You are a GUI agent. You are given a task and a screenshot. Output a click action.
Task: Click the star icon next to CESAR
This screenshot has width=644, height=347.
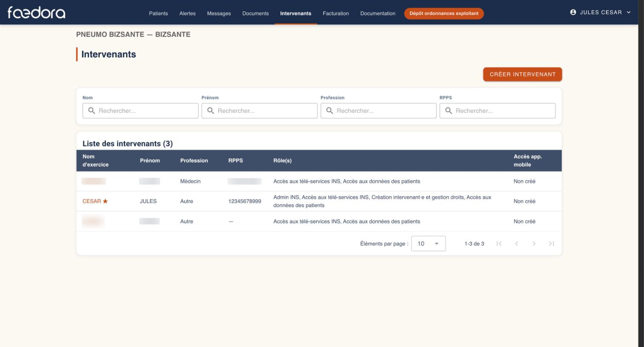coord(105,201)
